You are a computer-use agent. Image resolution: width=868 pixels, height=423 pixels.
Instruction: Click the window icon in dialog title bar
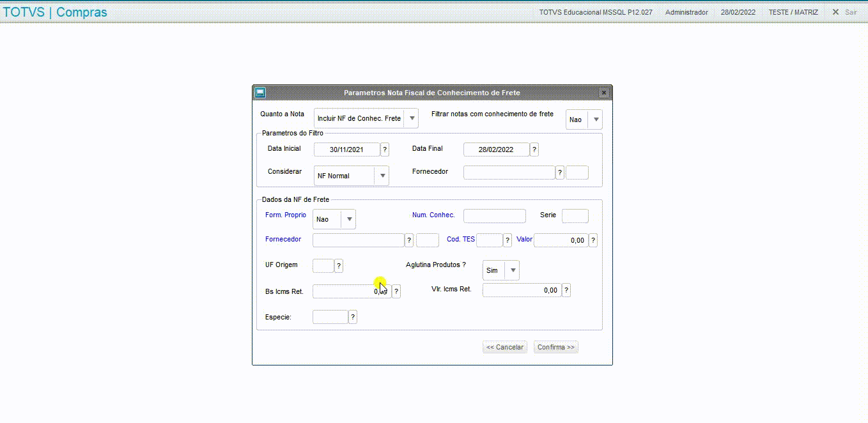[x=260, y=93]
